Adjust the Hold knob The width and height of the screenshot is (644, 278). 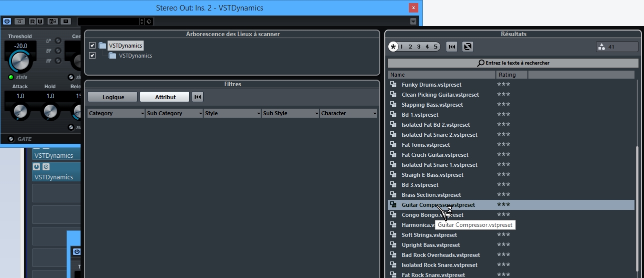50,111
